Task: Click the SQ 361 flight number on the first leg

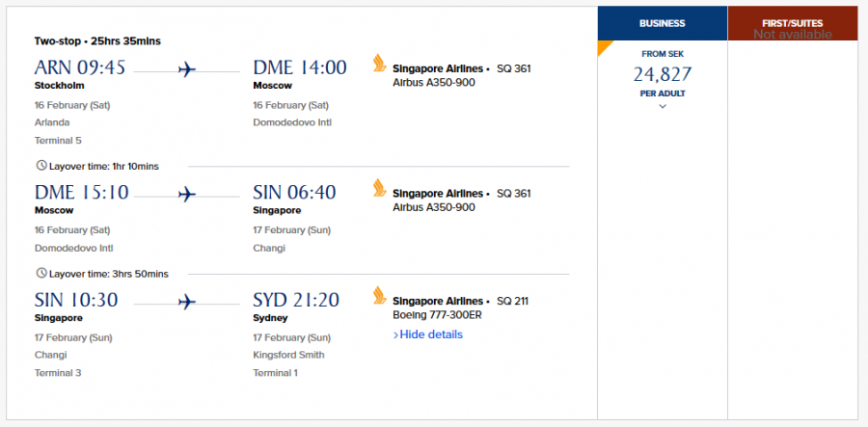Action: click(x=513, y=68)
